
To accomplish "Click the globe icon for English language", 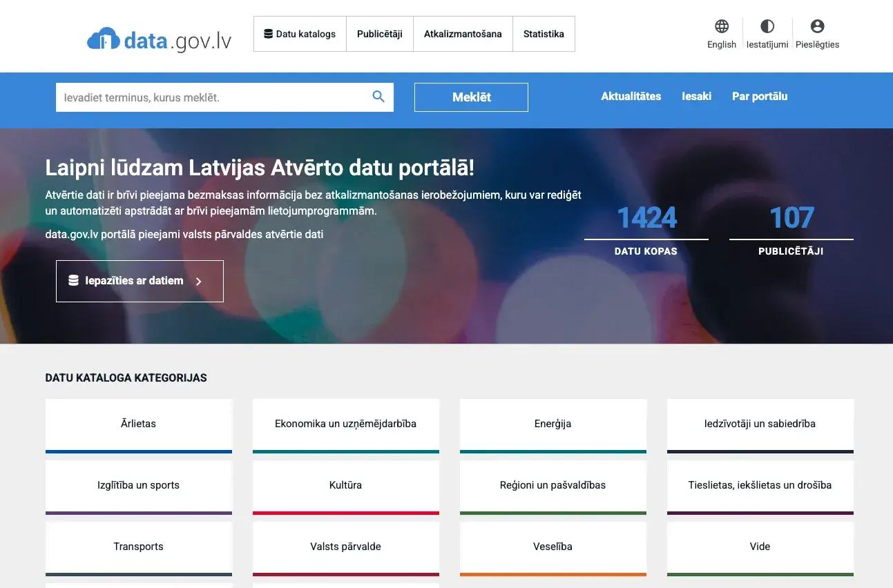I will [721, 28].
